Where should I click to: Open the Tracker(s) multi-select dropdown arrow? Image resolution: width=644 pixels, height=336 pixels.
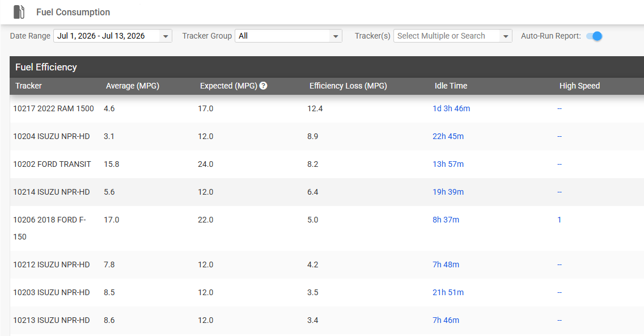pyautogui.click(x=506, y=36)
